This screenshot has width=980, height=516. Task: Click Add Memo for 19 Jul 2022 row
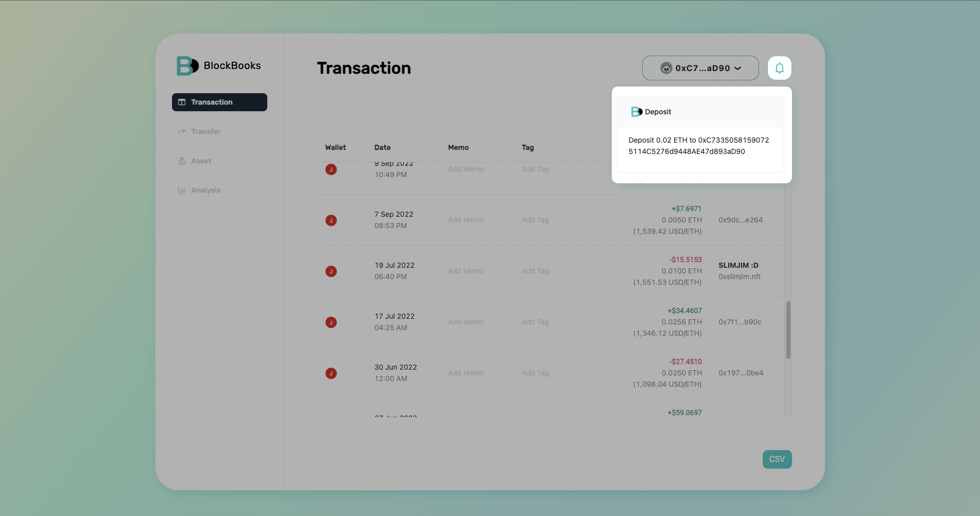(466, 271)
